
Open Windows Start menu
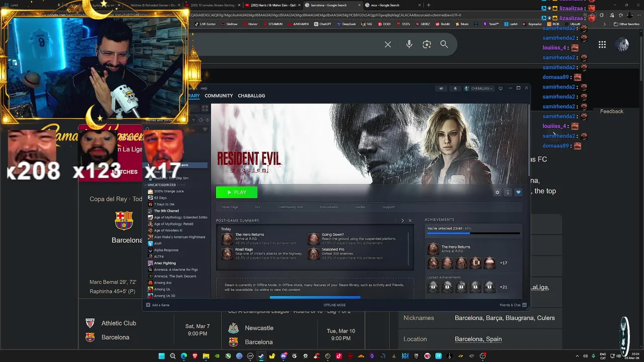click(162, 356)
